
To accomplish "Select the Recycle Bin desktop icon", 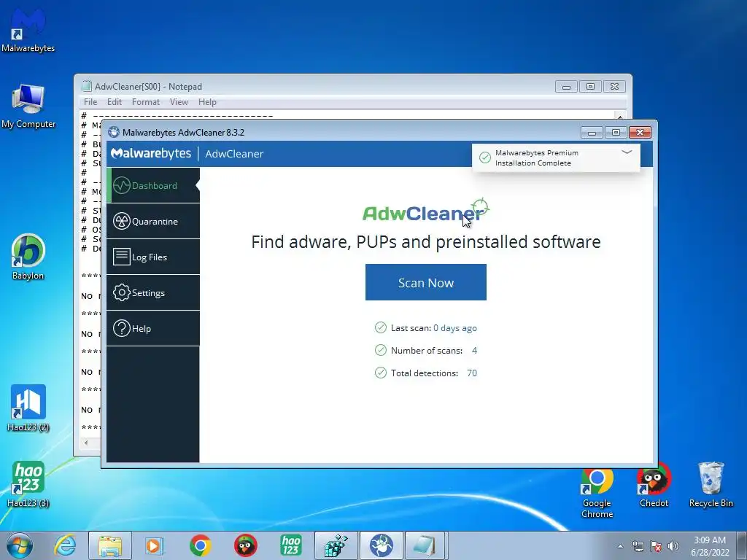I will (x=711, y=486).
